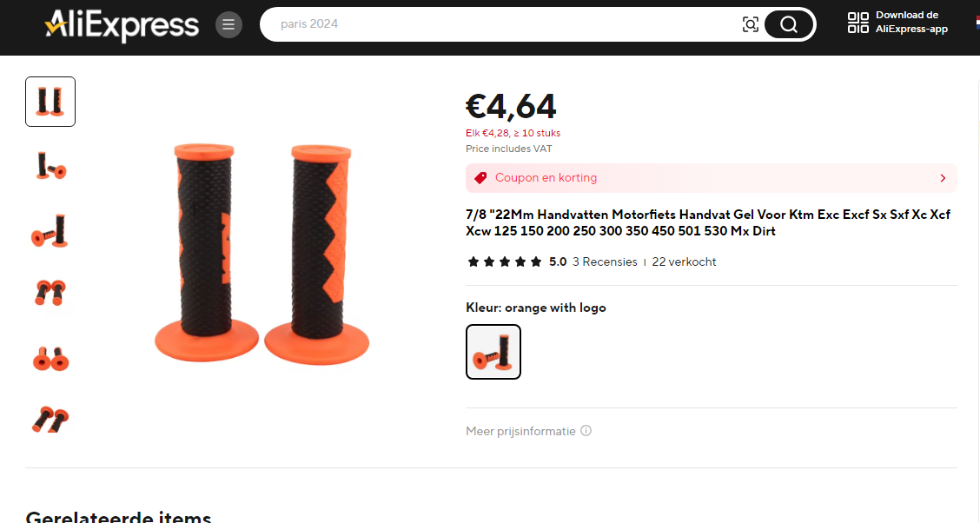
Task: Click the AliExpress logo
Action: tap(122, 25)
